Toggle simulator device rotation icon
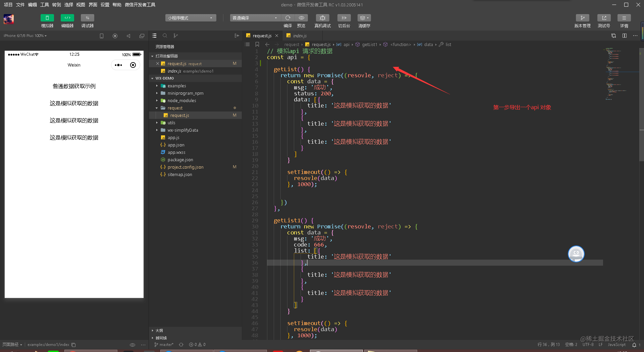 [x=102, y=36]
